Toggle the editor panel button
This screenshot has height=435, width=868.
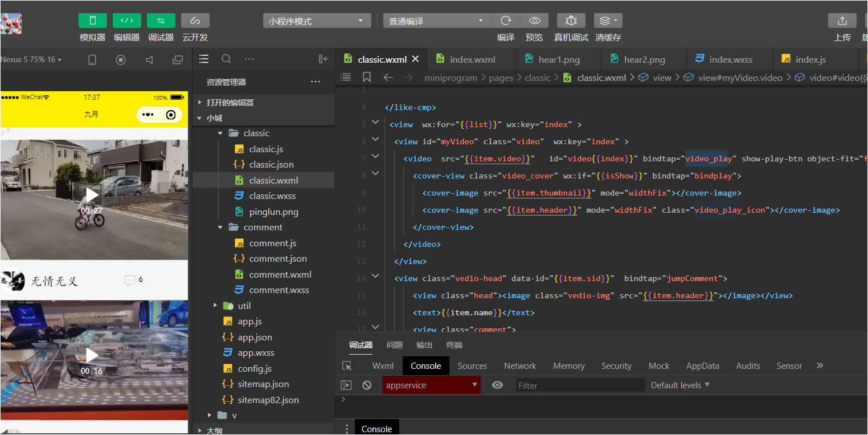[126, 21]
